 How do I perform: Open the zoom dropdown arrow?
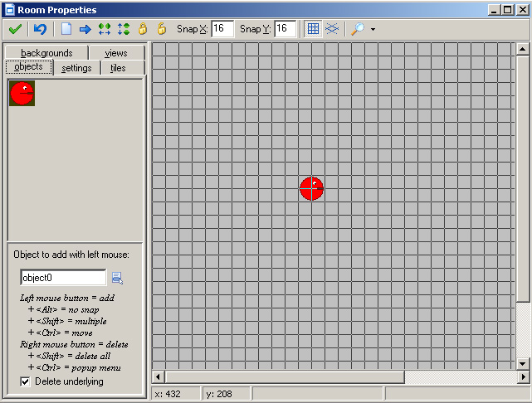(x=373, y=30)
